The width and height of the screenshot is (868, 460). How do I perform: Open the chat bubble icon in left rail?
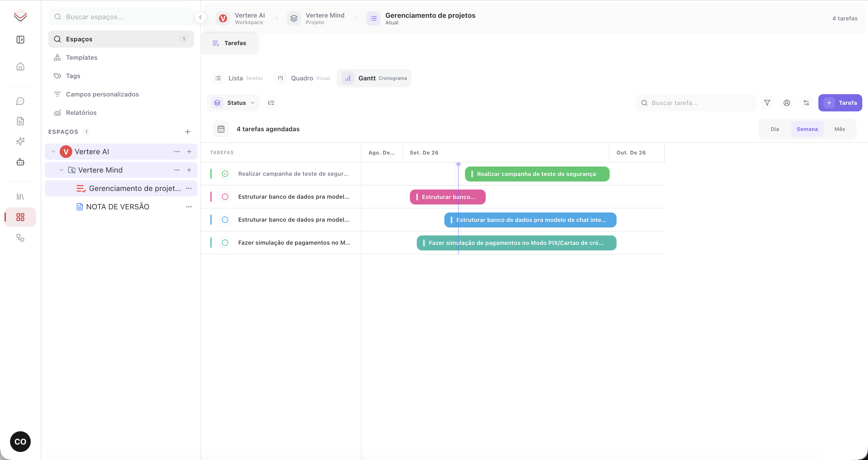tap(20, 101)
